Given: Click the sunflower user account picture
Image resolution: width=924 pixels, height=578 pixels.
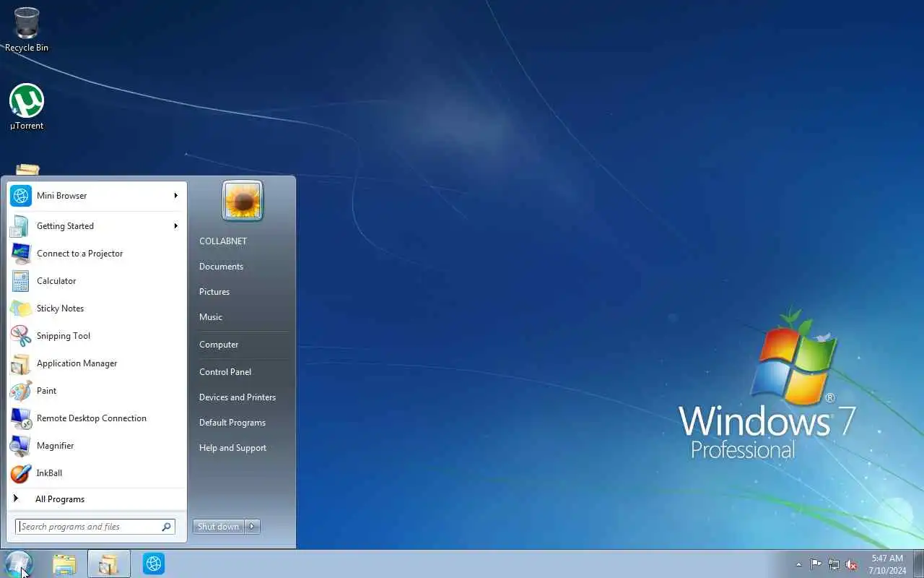Looking at the screenshot, I should click(x=243, y=200).
